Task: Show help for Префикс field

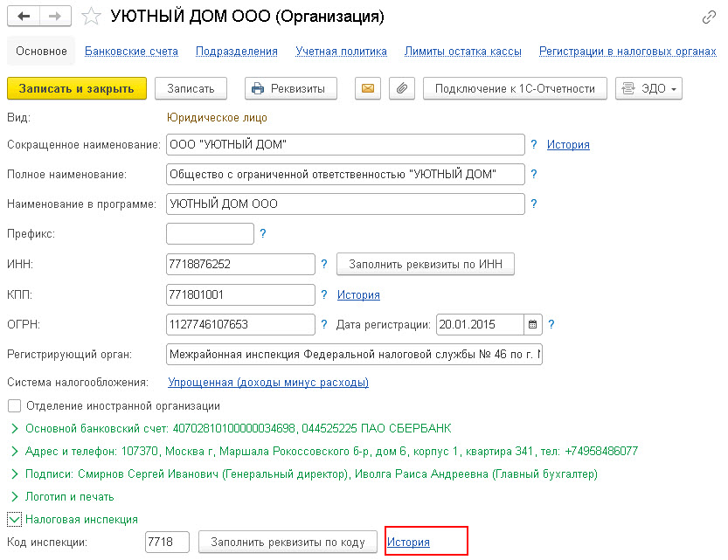Action: tap(263, 233)
